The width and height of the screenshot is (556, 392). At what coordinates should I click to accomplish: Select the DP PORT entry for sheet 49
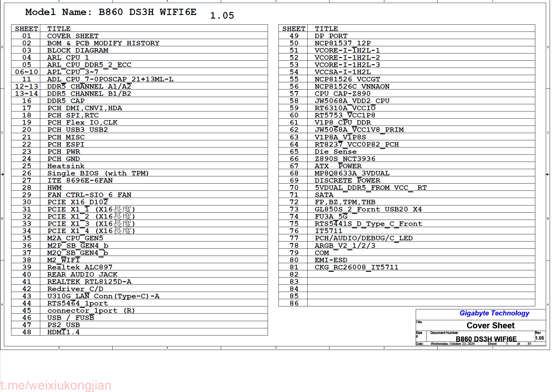331,36
